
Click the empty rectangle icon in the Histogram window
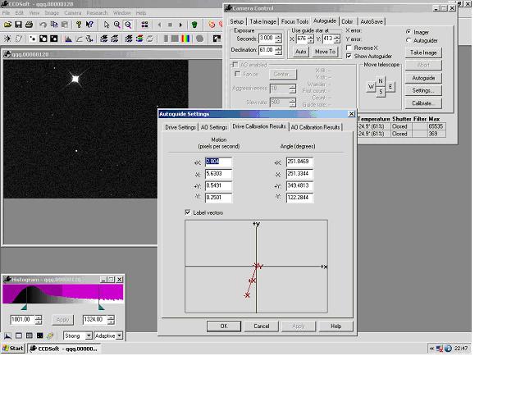pyautogui.click(x=19, y=336)
